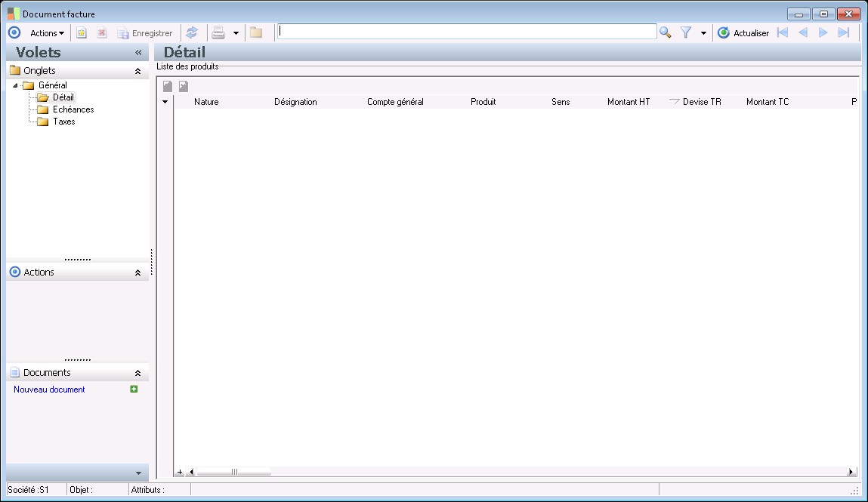
Task: Collapse the Onglets section
Action: pyautogui.click(x=137, y=71)
